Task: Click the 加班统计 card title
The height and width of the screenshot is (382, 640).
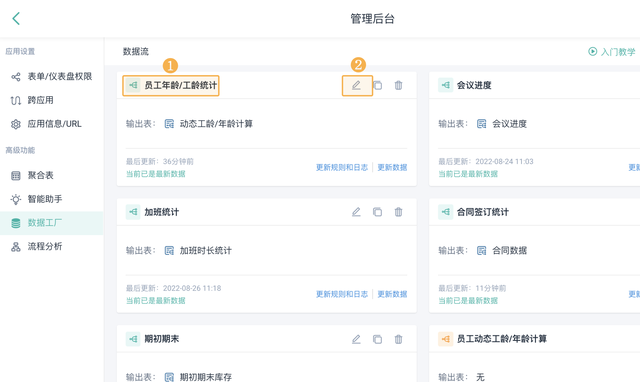Action: pos(162,212)
